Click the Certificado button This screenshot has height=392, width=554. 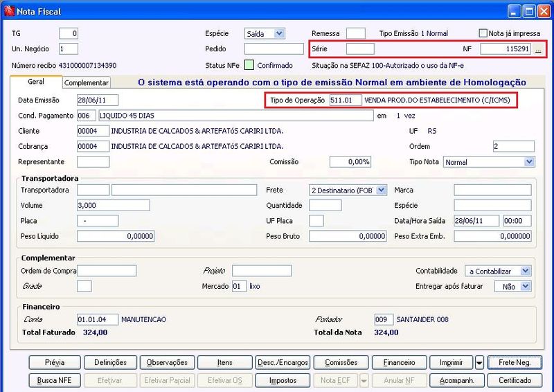coord(515,381)
